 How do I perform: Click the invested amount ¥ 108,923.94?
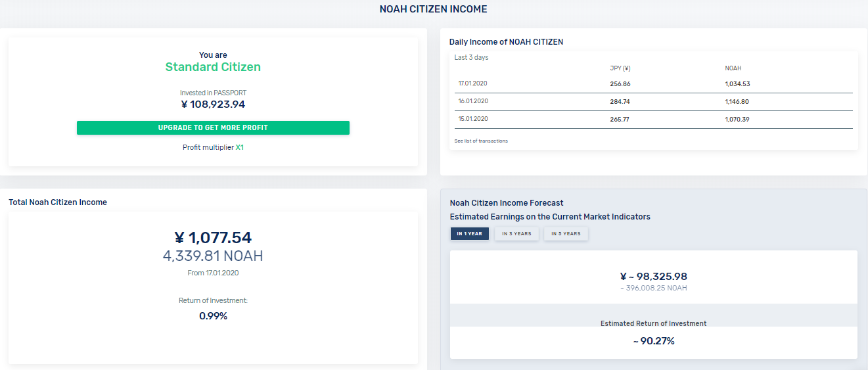point(213,104)
